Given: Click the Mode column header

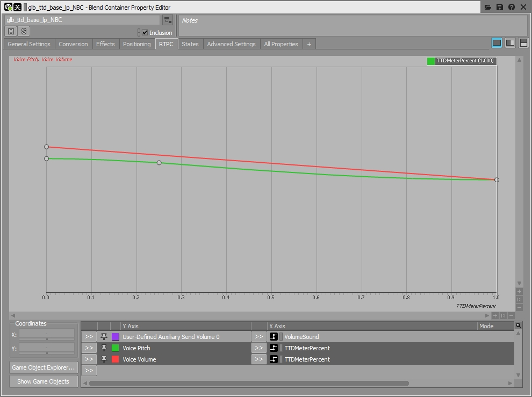Looking at the screenshot, I should pyautogui.click(x=495, y=326).
